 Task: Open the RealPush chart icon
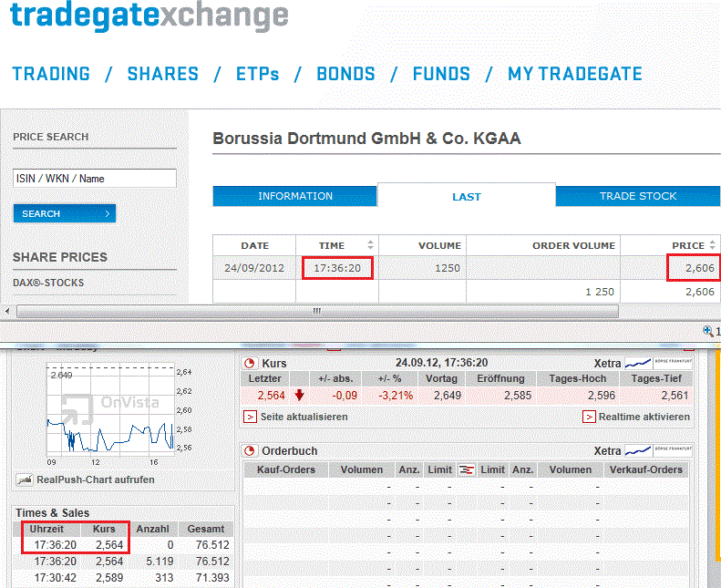coord(25,480)
